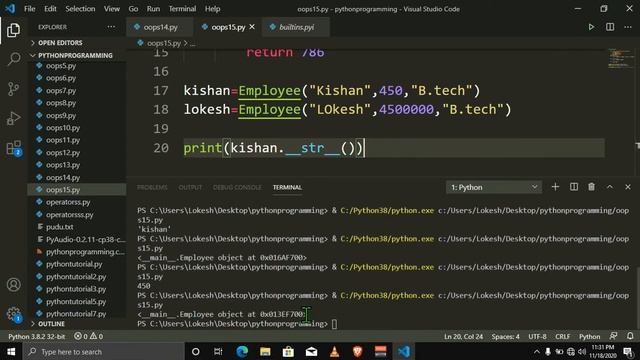The width and height of the screenshot is (640, 360).
Task: Open pythontutorial7.py in the explorer
Action: pos(77,314)
